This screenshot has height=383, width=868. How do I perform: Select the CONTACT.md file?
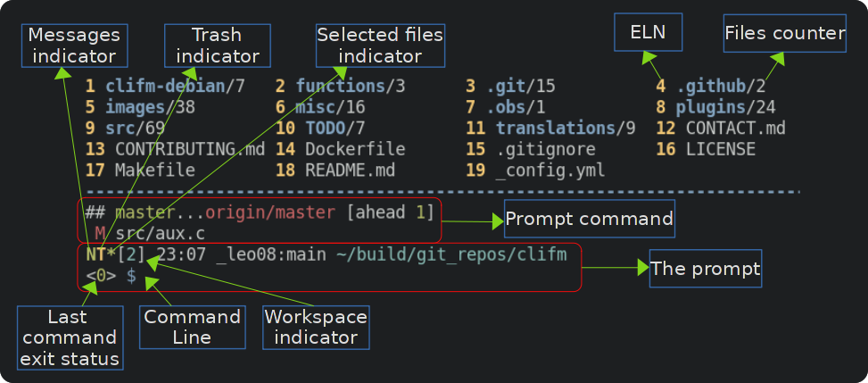[x=721, y=128]
